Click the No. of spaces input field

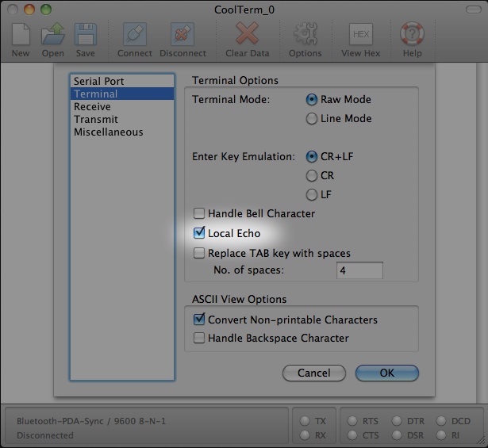click(x=359, y=270)
